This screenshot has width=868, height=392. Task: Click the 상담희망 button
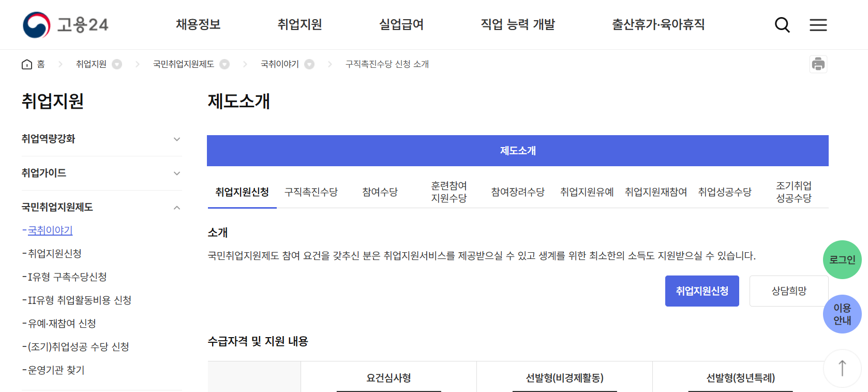click(x=789, y=291)
